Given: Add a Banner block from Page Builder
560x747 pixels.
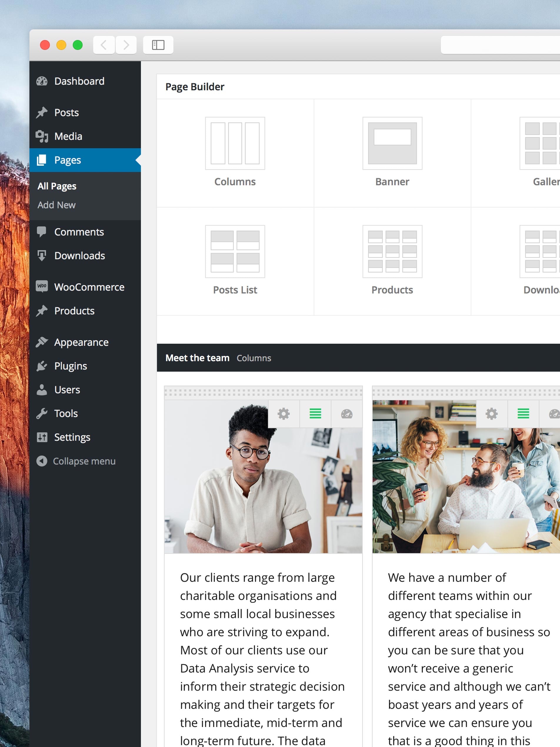Looking at the screenshot, I should pyautogui.click(x=392, y=153).
